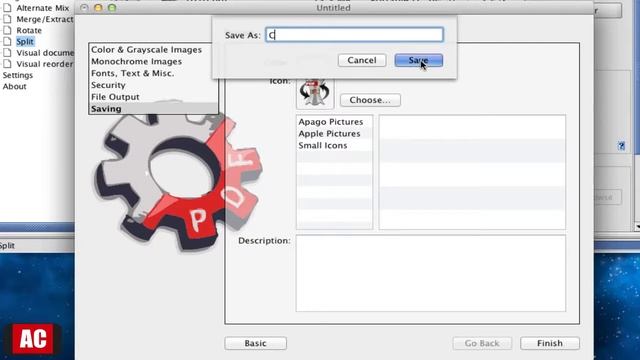Viewport: 640px width, 360px height.
Task: Click the Finish button
Action: [549, 343]
